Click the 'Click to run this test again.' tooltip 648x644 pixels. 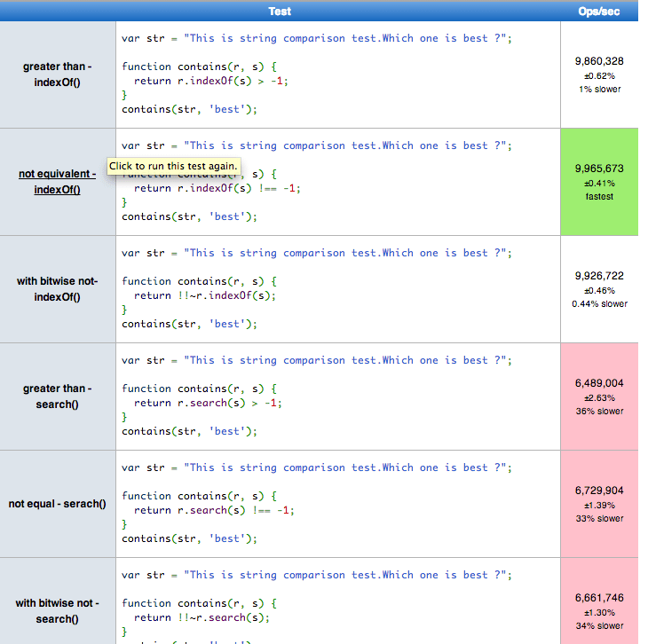pos(174,166)
